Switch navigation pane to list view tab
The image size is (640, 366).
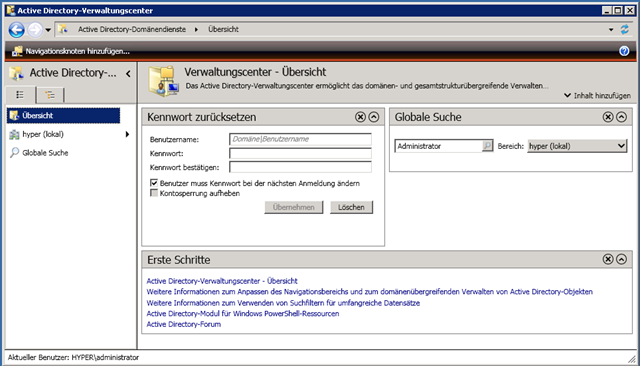[x=20, y=95]
